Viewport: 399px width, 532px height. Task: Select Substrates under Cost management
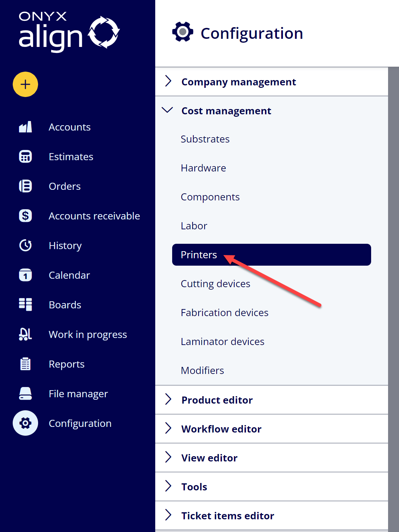205,139
